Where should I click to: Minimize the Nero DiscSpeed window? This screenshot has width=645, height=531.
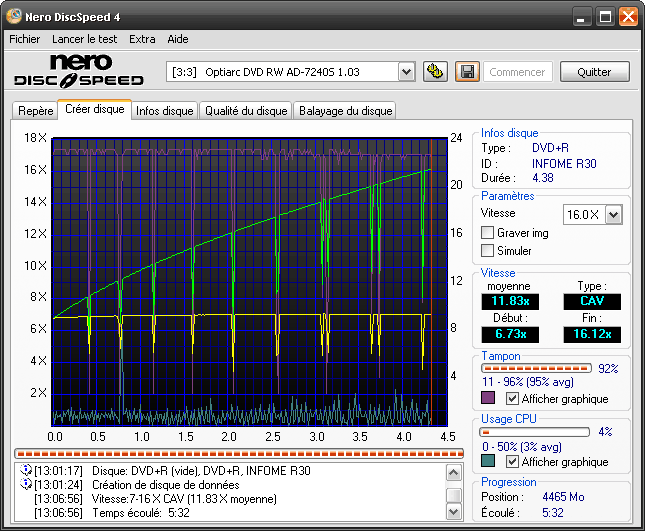[x=581, y=17]
